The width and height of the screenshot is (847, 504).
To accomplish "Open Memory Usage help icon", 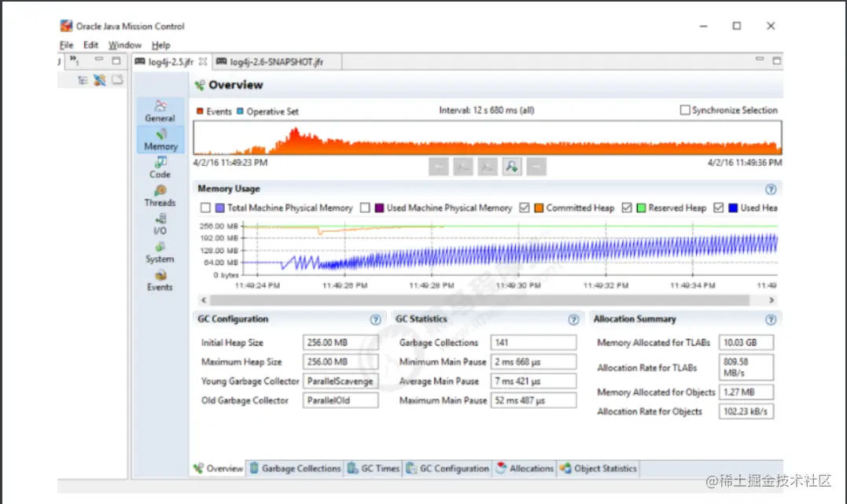I will point(771,189).
